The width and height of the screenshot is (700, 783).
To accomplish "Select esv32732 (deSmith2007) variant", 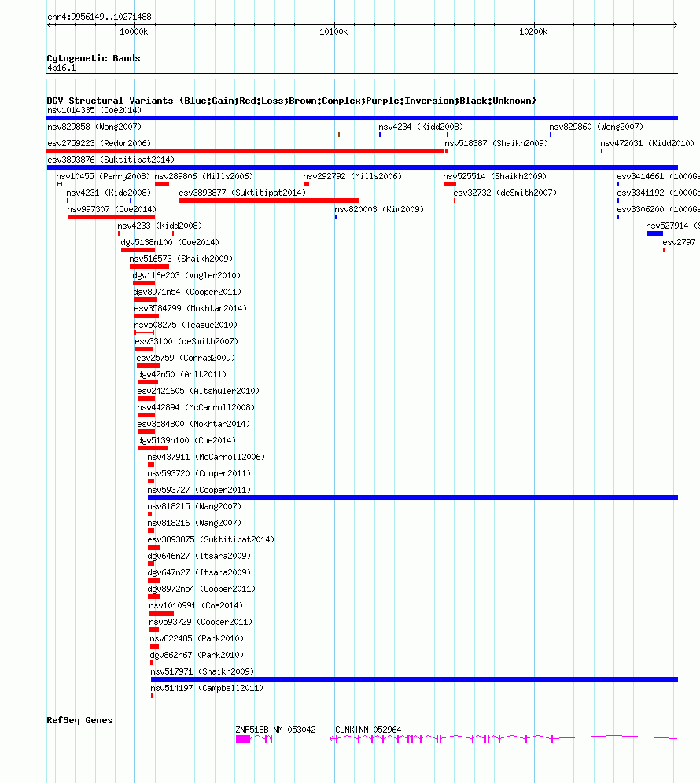I will click(455, 200).
